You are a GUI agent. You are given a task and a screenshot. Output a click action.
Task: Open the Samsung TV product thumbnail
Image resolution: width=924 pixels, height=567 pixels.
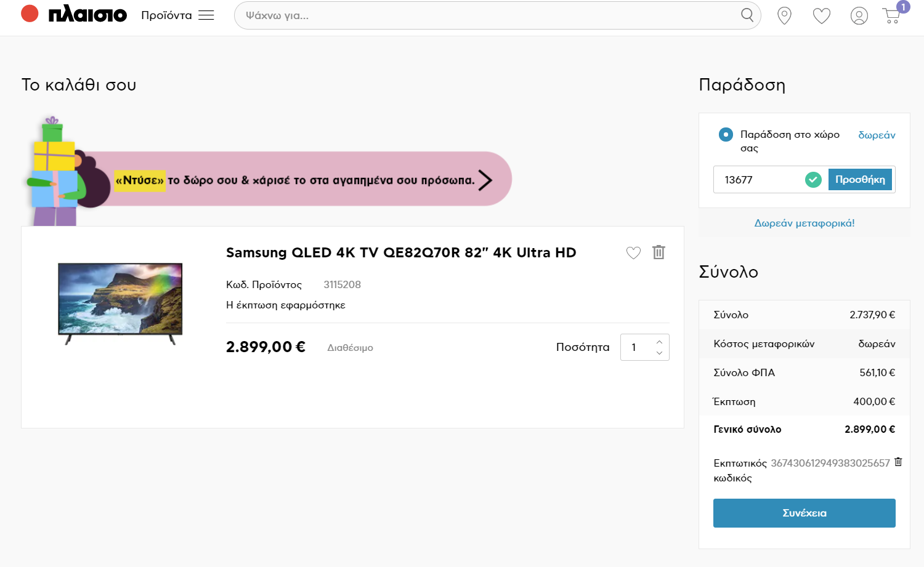120,303
